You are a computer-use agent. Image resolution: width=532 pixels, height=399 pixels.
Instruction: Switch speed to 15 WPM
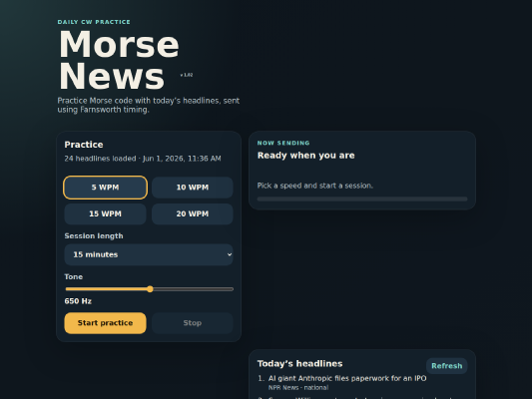(105, 213)
